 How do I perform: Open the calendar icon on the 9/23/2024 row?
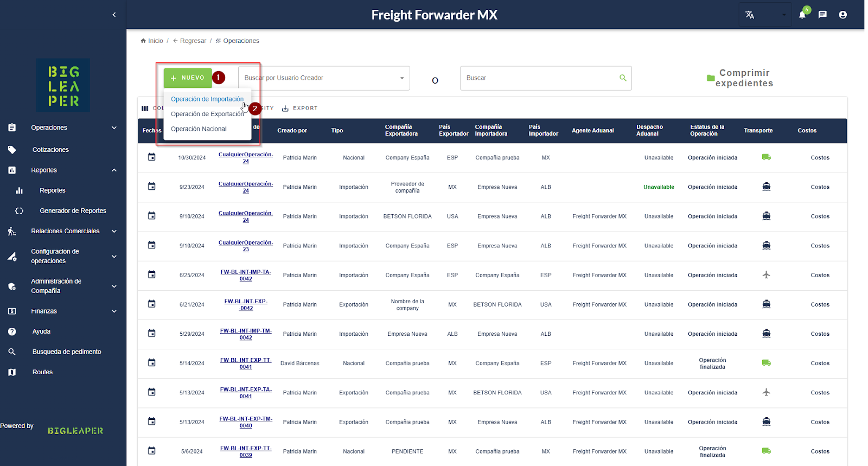click(x=152, y=186)
